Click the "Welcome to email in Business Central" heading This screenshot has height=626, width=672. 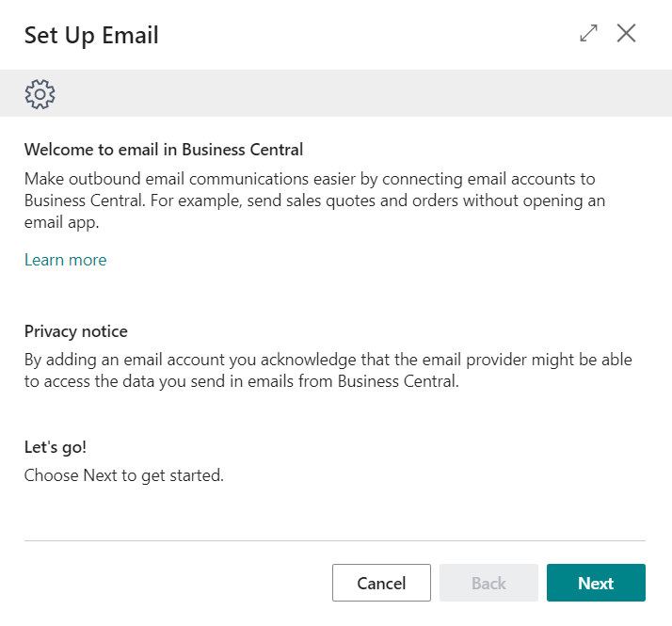[x=164, y=149]
